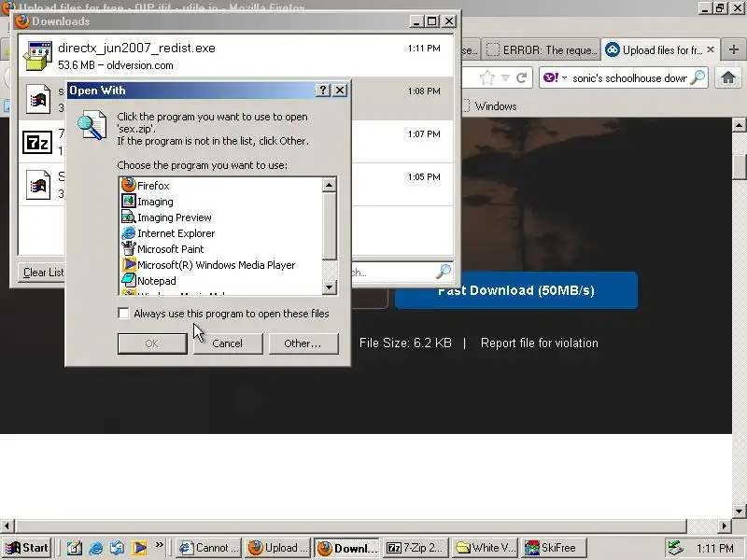Switch to SkiFree taskbar button
Image resolution: width=747 pixels, height=560 pixels.
tap(554, 548)
